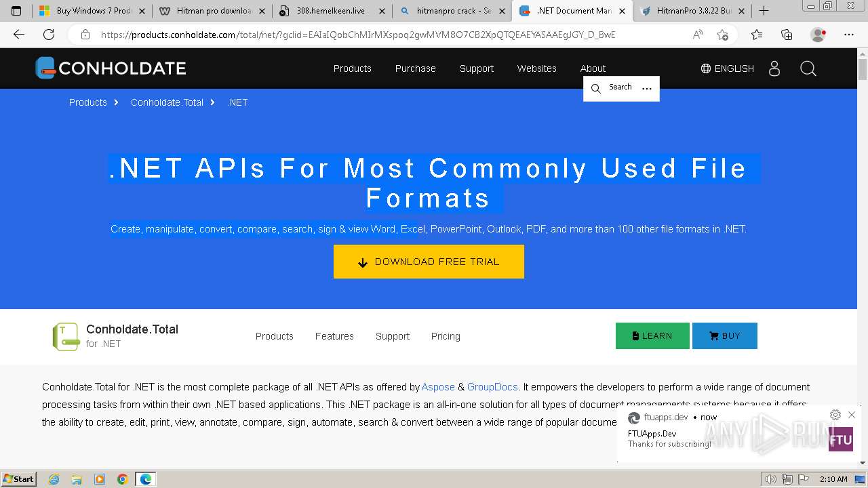
Task: Click the blue BUY button
Action: coord(725,336)
